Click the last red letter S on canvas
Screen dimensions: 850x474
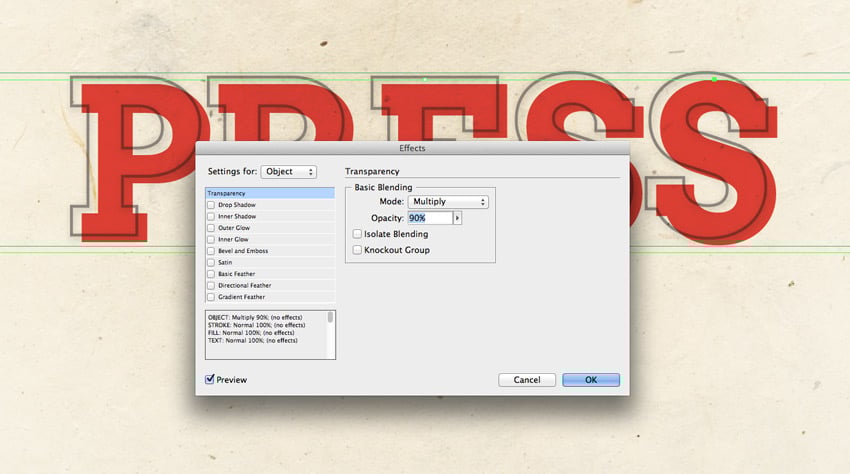click(x=718, y=163)
